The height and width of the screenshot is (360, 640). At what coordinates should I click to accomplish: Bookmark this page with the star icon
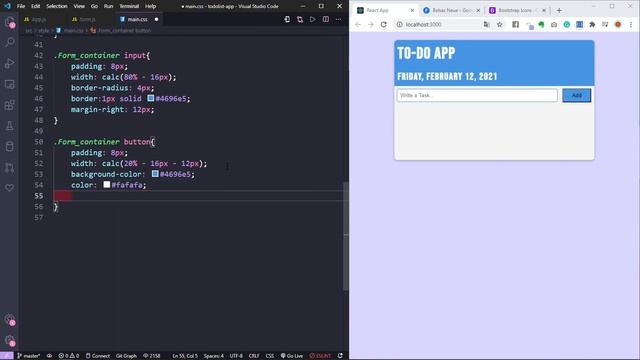tap(499, 24)
